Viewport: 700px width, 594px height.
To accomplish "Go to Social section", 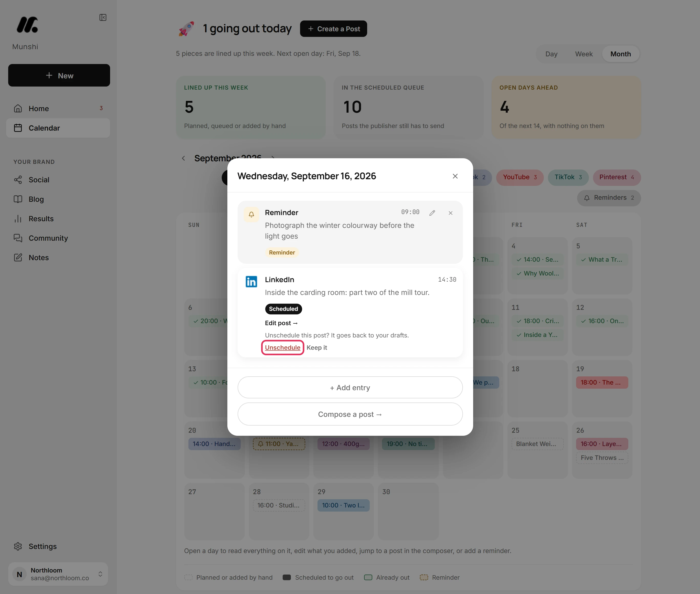I will tap(58, 180).
